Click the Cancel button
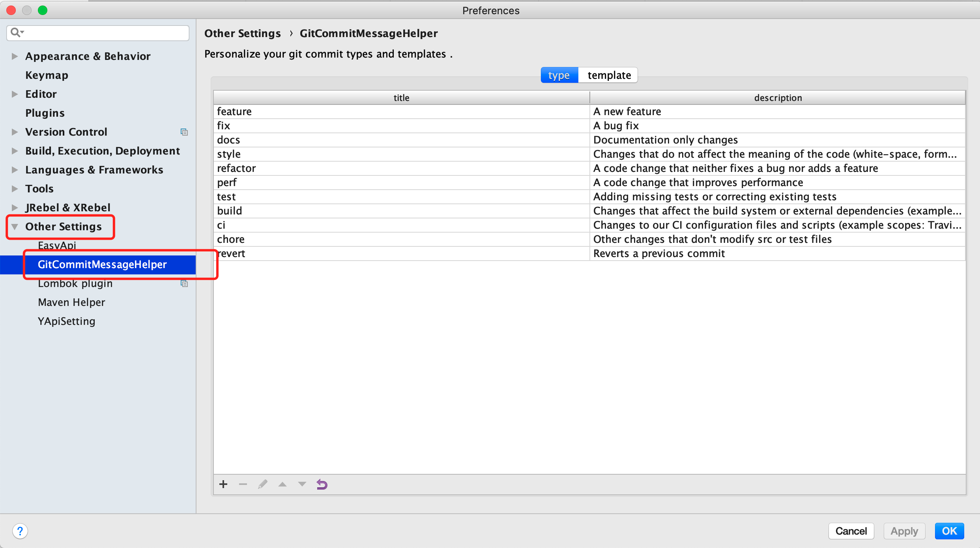The width and height of the screenshot is (980, 548). coord(851,531)
